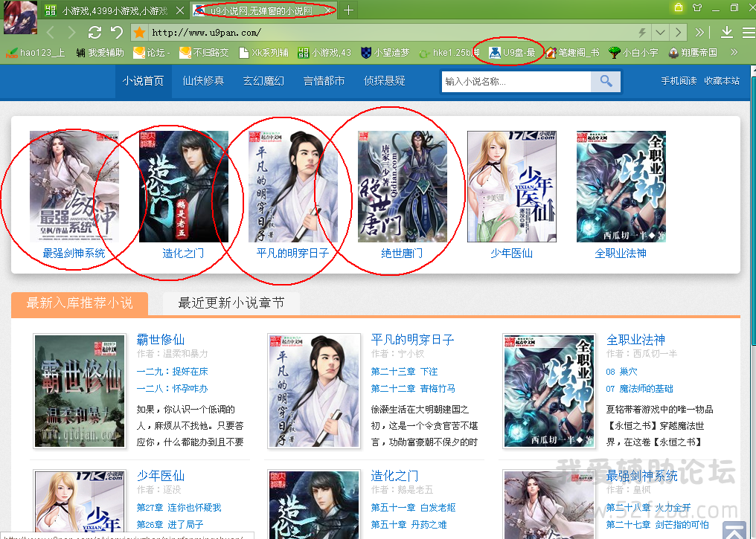Open the 霸世修仙 cover thumbnail
Screen dimensions: 756x539
(x=80, y=391)
